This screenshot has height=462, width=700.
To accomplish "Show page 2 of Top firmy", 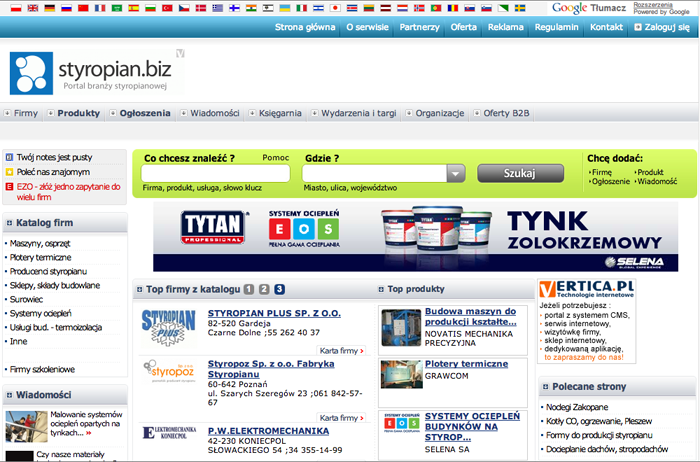I will (264, 289).
